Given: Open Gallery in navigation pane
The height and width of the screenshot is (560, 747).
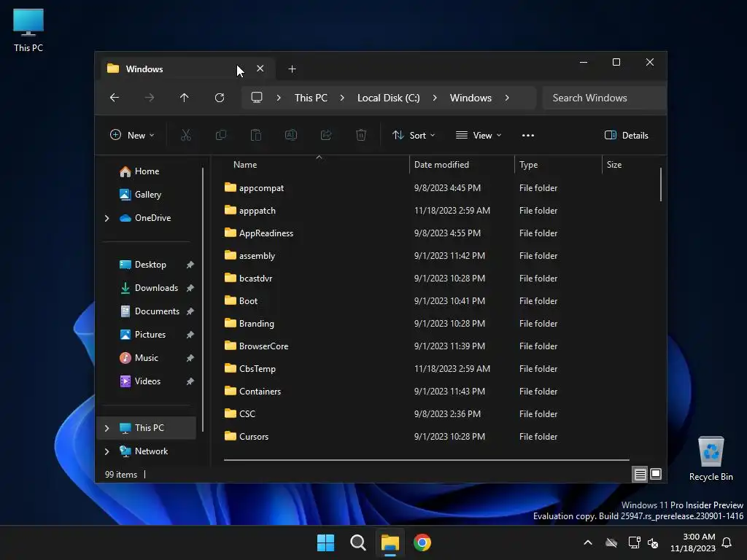Looking at the screenshot, I should [x=147, y=195].
